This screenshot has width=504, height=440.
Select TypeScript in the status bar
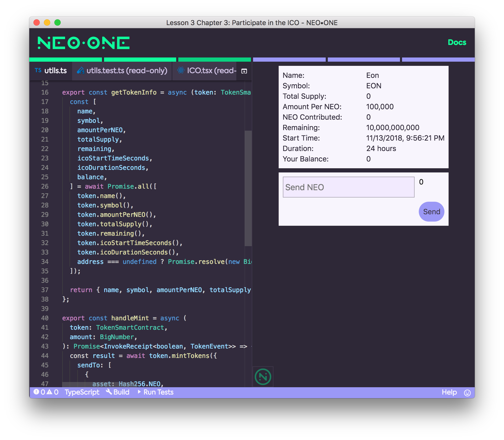(x=82, y=392)
